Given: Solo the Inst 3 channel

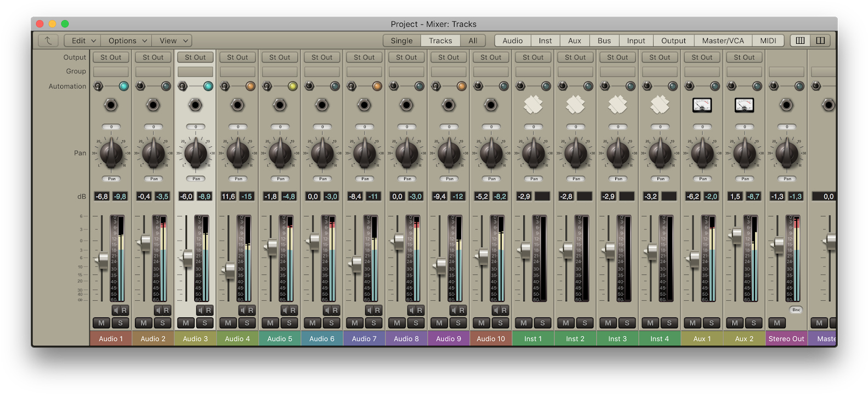Looking at the screenshot, I should (x=627, y=323).
